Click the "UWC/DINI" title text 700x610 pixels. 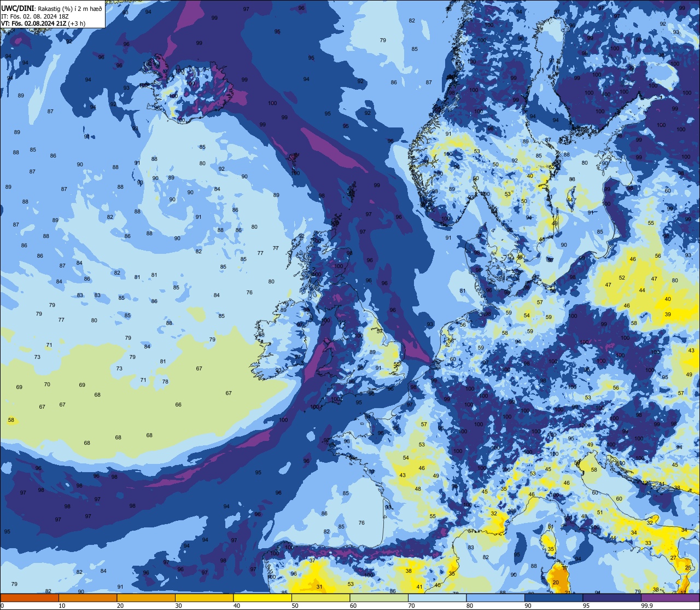click(x=18, y=9)
